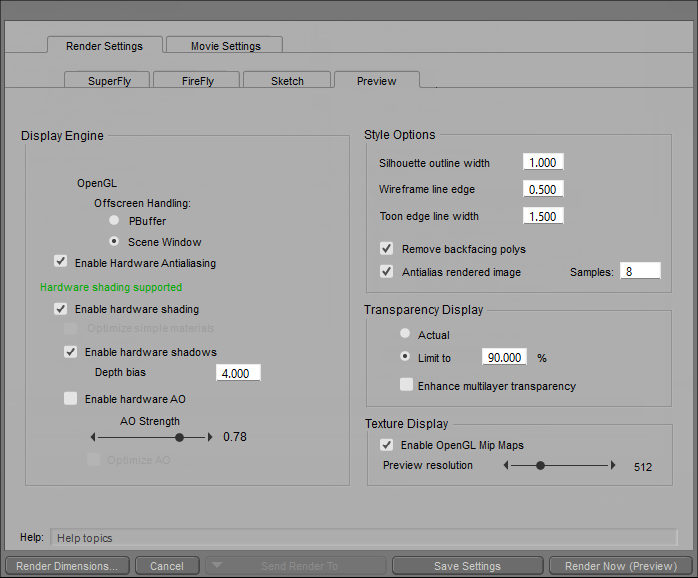
Task: Choose Scene Window offscreen handling
Action: tap(115, 242)
